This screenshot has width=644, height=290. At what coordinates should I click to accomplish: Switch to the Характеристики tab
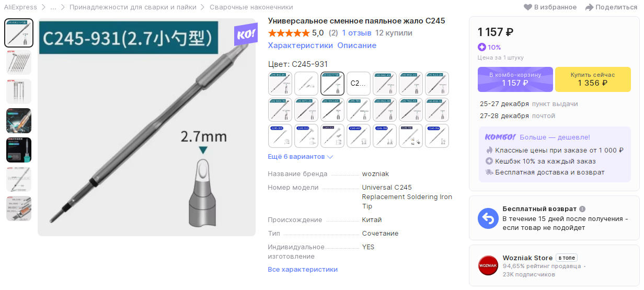301,45
